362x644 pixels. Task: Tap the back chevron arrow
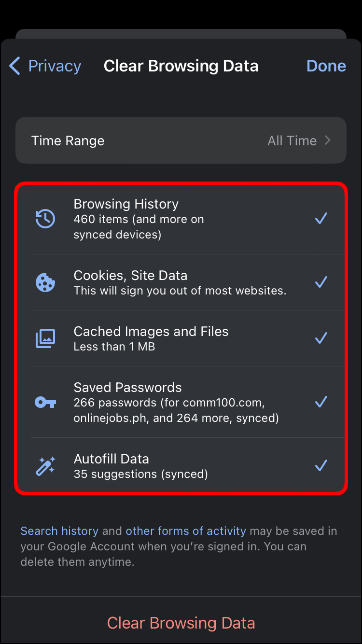(x=15, y=66)
